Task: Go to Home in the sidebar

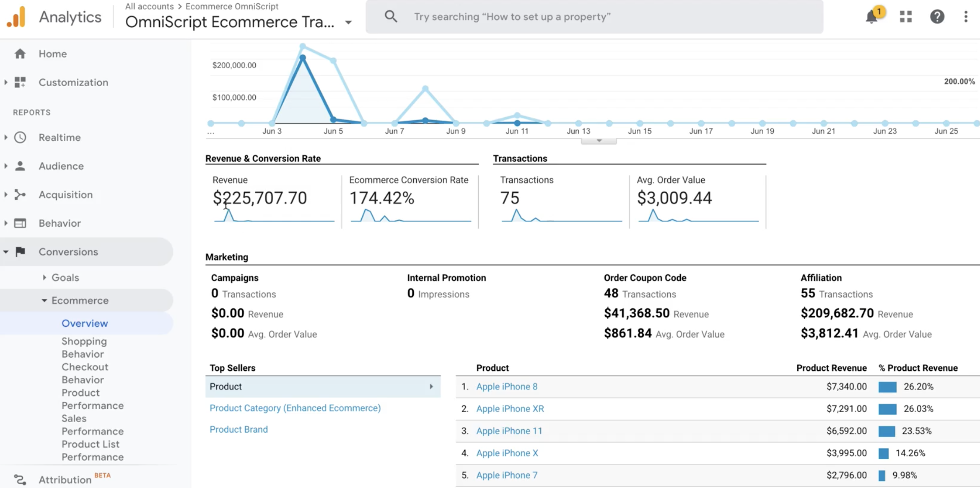Action: (x=53, y=54)
